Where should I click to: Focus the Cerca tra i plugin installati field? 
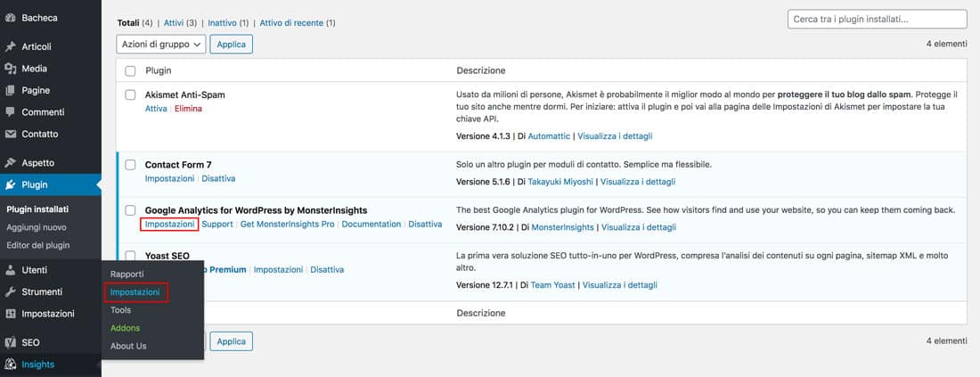[877, 20]
